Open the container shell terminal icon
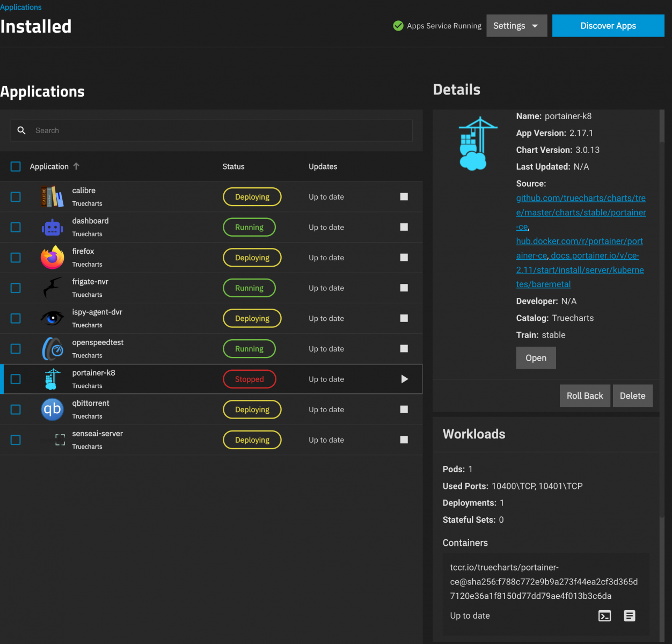The width and height of the screenshot is (672, 644). tap(605, 616)
